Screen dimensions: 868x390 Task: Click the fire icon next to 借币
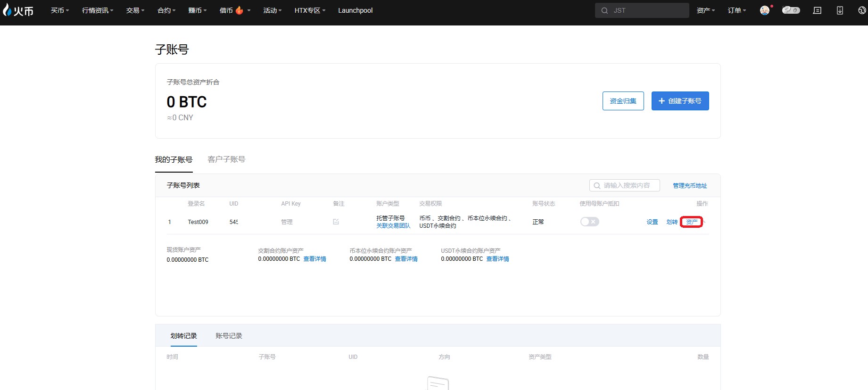click(x=240, y=10)
